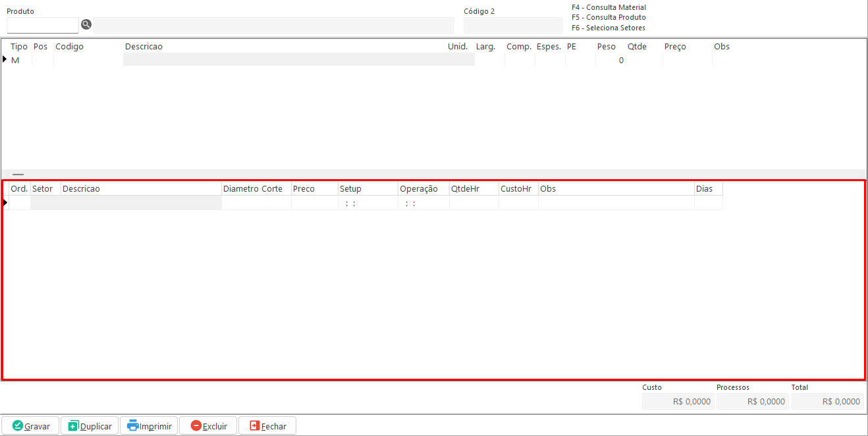Click the Diametro Corte column header
The width and height of the screenshot is (868, 436).
coord(253,189)
